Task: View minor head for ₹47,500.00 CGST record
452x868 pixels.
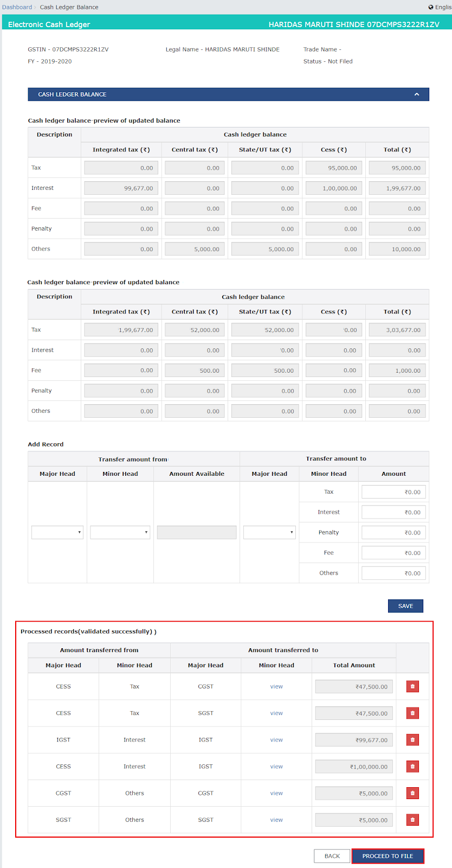Action: pos(276,686)
